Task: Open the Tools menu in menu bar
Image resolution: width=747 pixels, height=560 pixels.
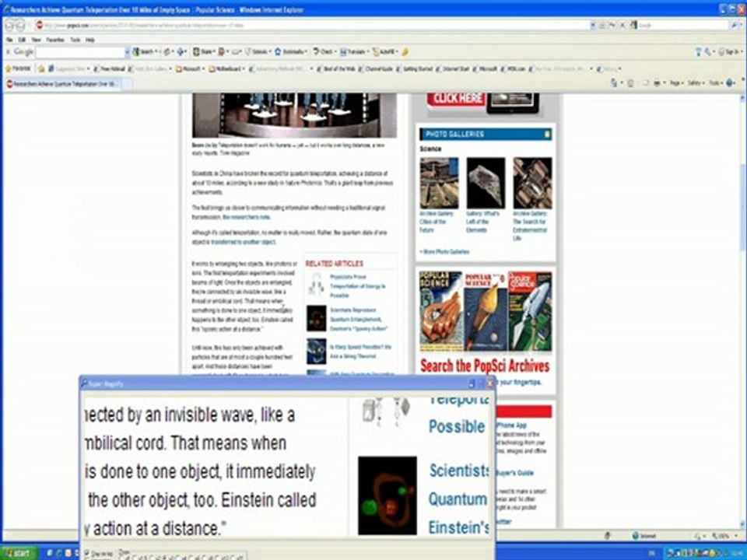Action: tap(75, 40)
